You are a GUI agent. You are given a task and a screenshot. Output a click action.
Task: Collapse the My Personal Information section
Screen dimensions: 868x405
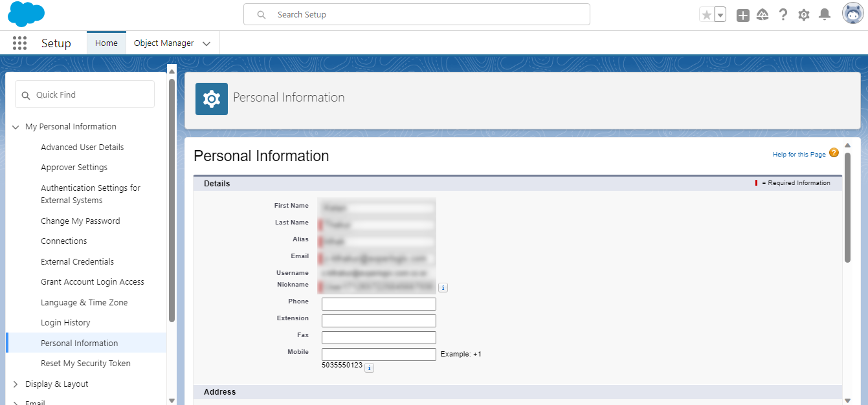[16, 127]
